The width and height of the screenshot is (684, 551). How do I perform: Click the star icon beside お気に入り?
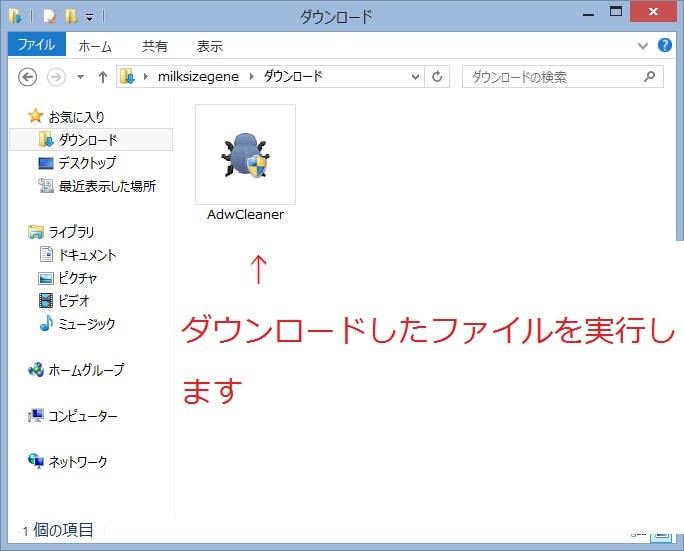coord(35,116)
